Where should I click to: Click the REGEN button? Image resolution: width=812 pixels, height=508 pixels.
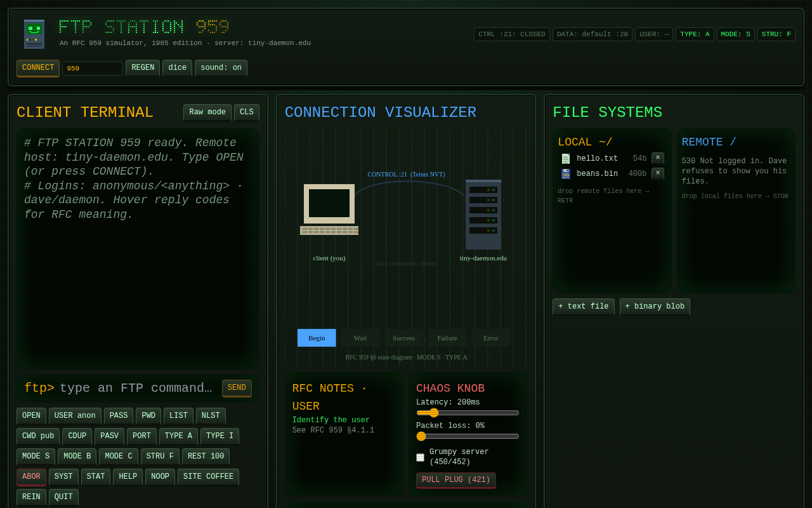pyautogui.click(x=143, y=68)
